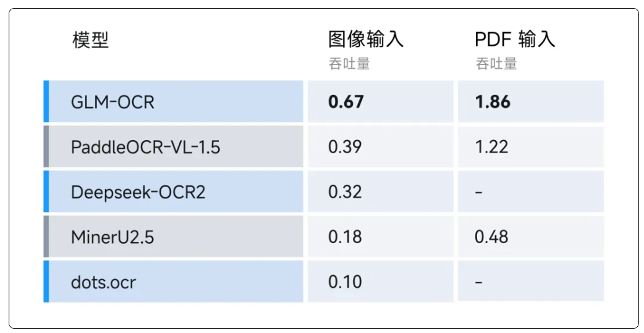Click the dots.ocr model name
The image size is (644, 333).
(103, 282)
